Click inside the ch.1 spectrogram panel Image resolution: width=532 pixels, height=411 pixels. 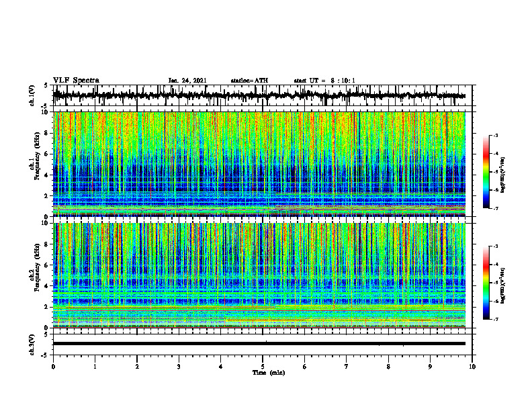(x=259, y=164)
